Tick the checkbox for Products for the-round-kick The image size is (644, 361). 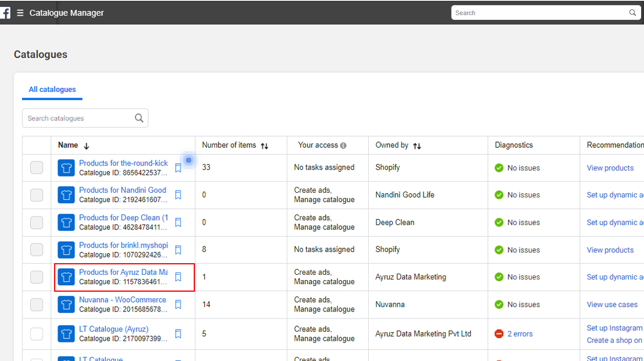pos(37,167)
